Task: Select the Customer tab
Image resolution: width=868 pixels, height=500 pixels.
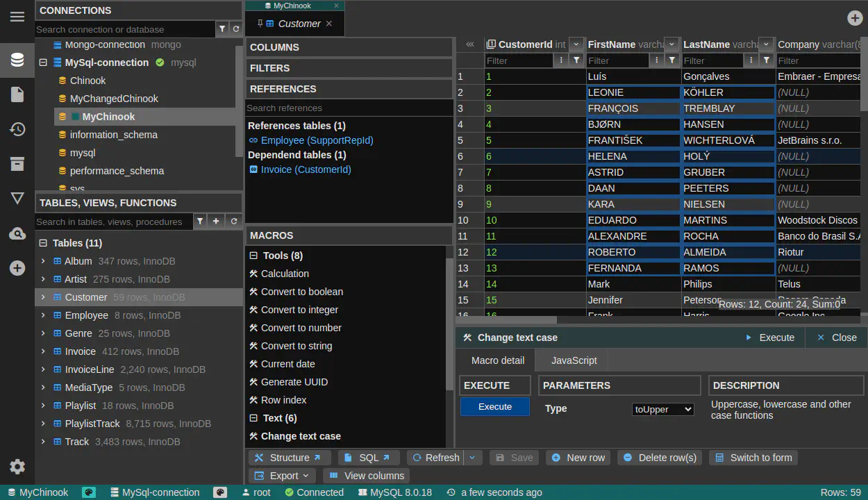Action: pyautogui.click(x=299, y=24)
